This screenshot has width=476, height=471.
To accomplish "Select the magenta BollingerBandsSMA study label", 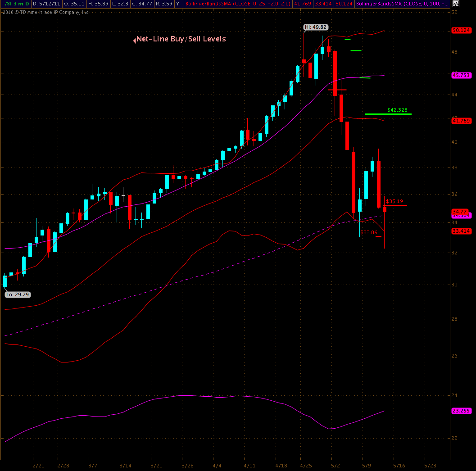I will point(402,4).
